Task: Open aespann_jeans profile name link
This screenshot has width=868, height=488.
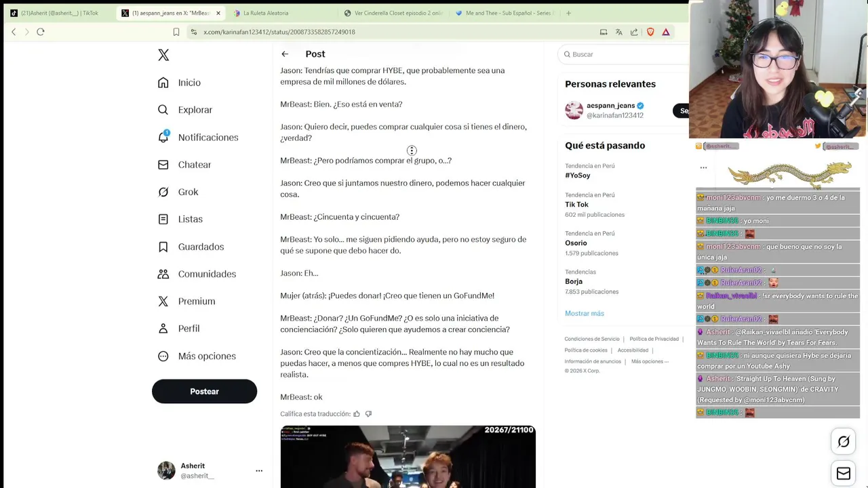Action: click(610, 106)
